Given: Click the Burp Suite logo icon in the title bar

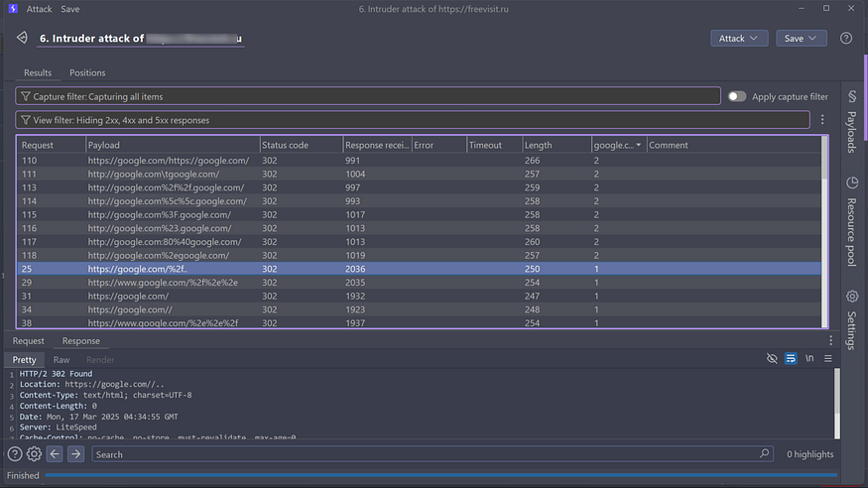Looking at the screenshot, I should pos(13,9).
